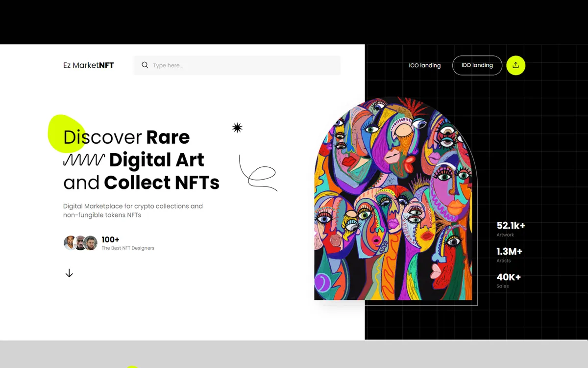Select the colorful faces NFT artwork
The width and height of the screenshot is (588, 368).
click(x=393, y=198)
